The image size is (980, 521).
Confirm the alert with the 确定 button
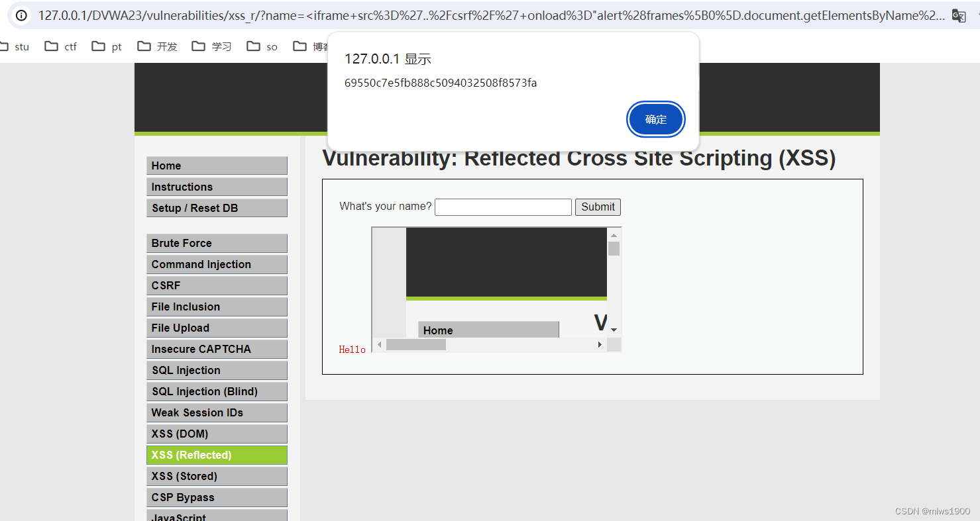point(656,120)
